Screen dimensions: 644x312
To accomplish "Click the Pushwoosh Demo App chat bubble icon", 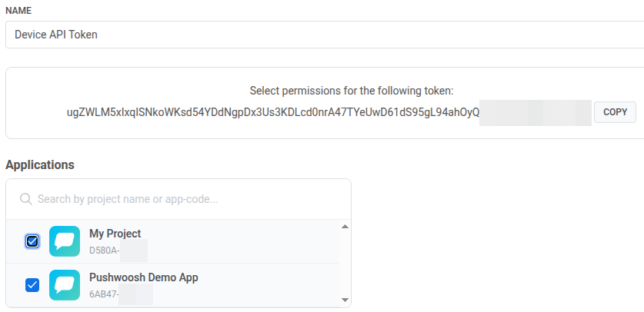I will [65, 285].
